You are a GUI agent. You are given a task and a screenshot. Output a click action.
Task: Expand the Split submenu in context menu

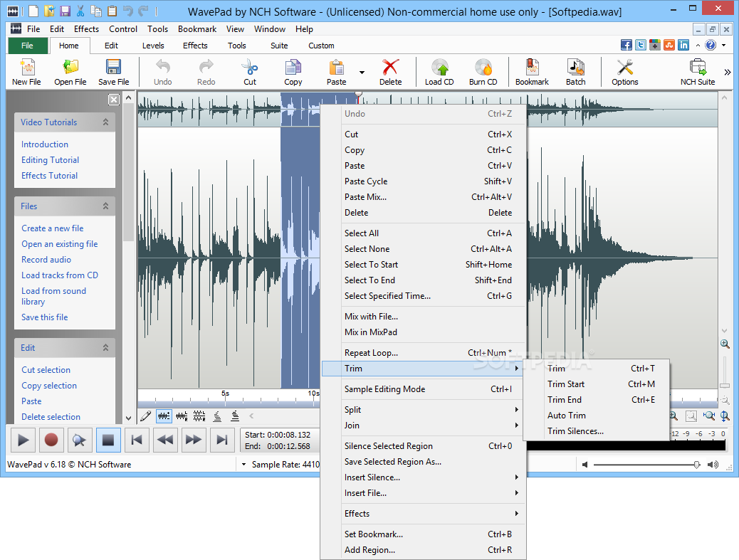click(423, 410)
